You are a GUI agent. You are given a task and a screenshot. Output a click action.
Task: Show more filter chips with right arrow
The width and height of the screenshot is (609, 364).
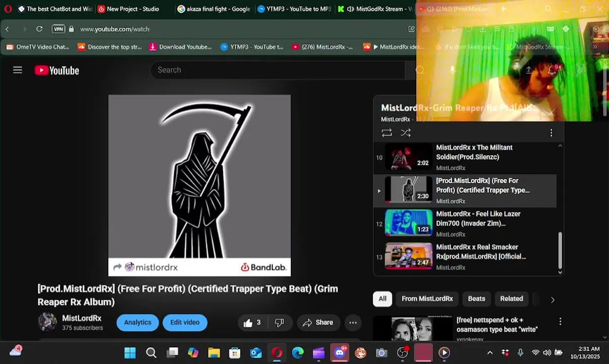point(552,300)
